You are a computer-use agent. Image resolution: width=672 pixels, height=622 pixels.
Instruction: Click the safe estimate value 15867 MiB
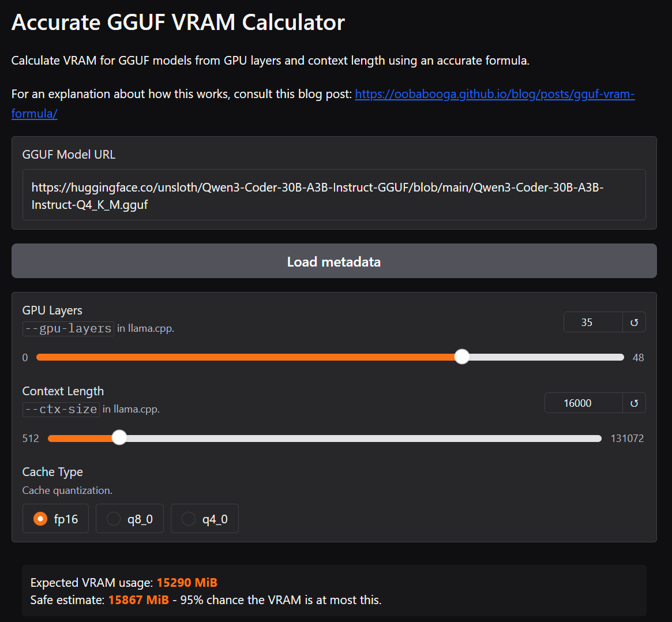click(x=138, y=600)
